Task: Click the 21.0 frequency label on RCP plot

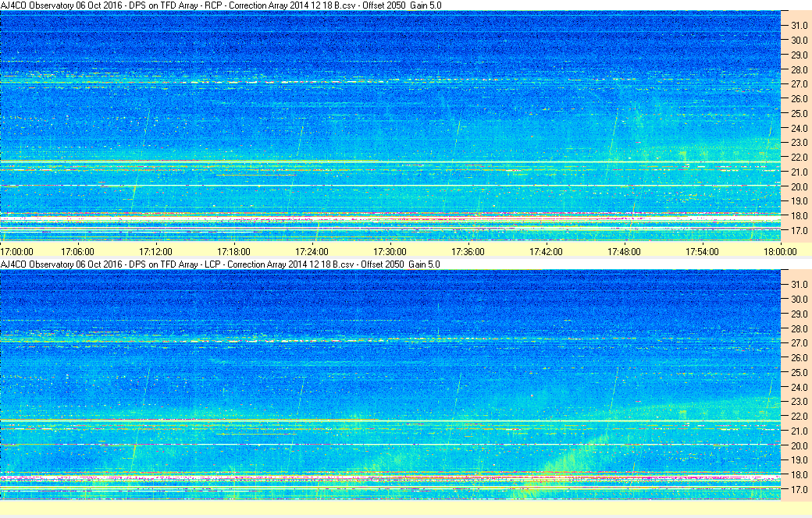Action: click(x=799, y=172)
